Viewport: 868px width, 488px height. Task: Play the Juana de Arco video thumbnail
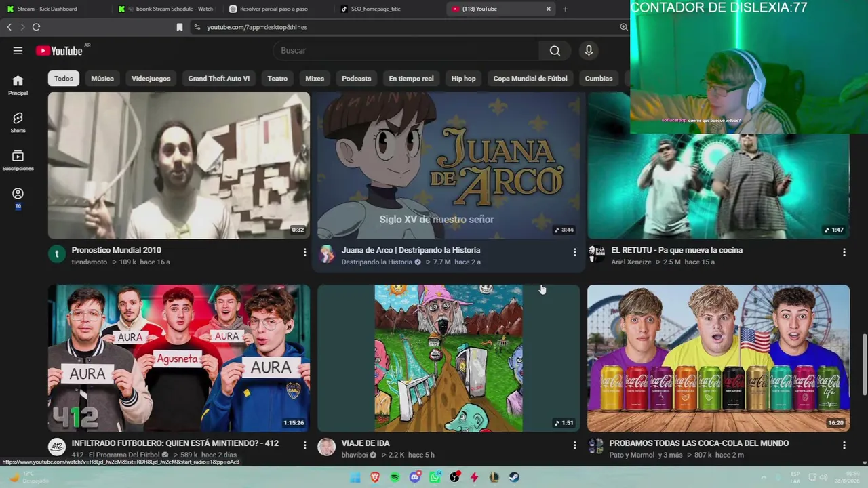coord(449,165)
